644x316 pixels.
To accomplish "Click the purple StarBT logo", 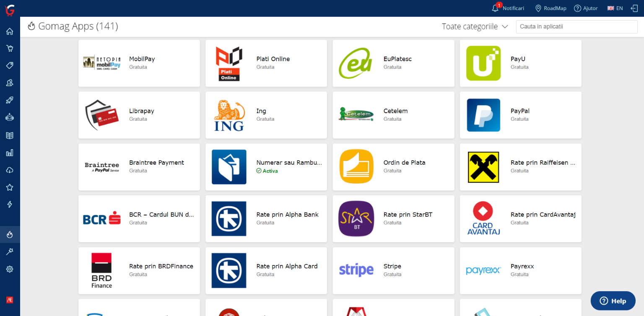I will pyautogui.click(x=356, y=219).
